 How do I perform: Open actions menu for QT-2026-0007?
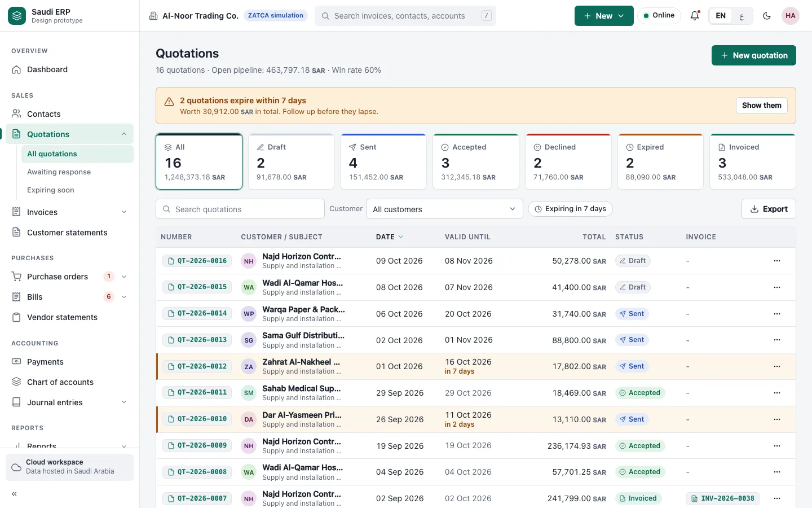(777, 498)
